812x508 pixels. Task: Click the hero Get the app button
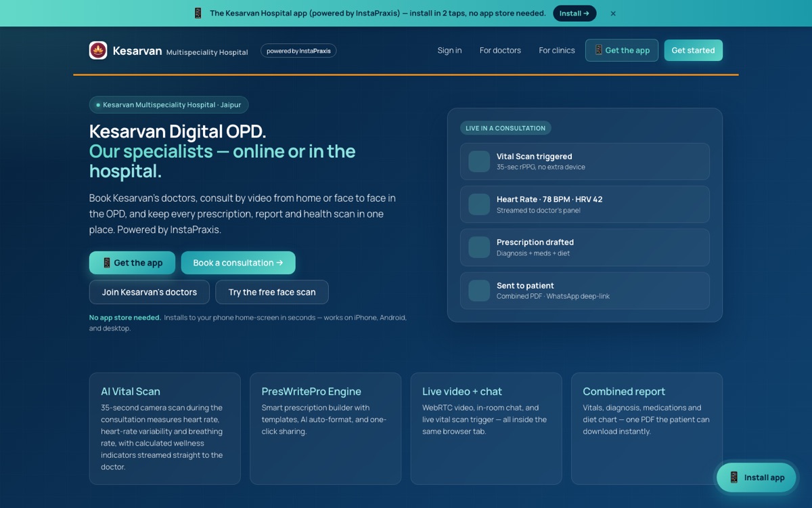point(132,263)
